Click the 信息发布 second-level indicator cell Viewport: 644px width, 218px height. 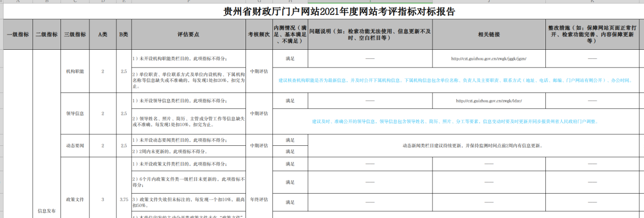coord(46,209)
